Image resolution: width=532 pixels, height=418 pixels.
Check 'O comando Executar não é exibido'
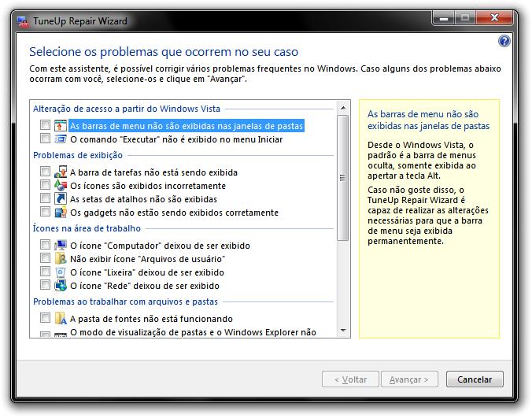(45, 139)
